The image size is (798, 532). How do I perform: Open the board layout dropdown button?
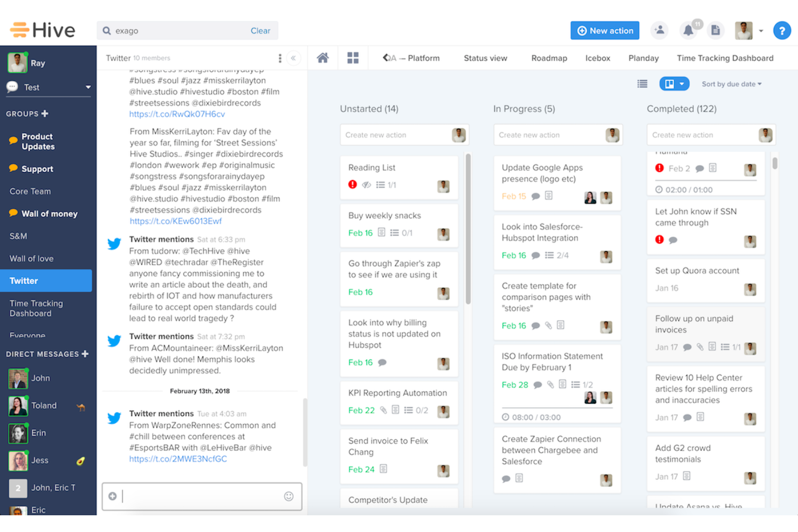click(x=674, y=84)
